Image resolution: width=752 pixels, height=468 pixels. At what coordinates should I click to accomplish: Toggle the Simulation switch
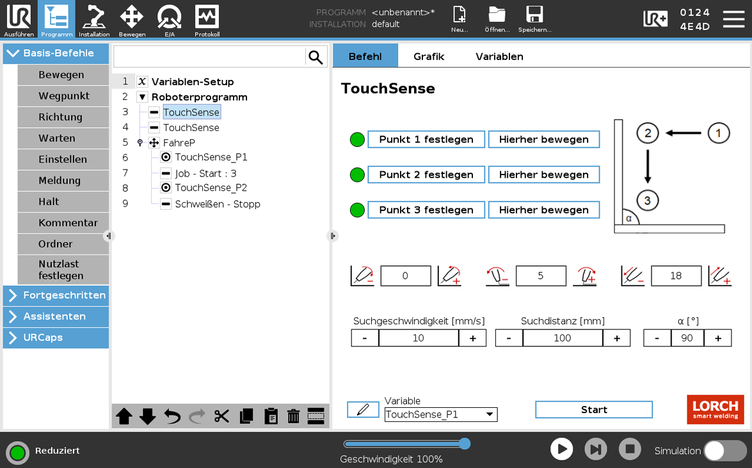(725, 450)
